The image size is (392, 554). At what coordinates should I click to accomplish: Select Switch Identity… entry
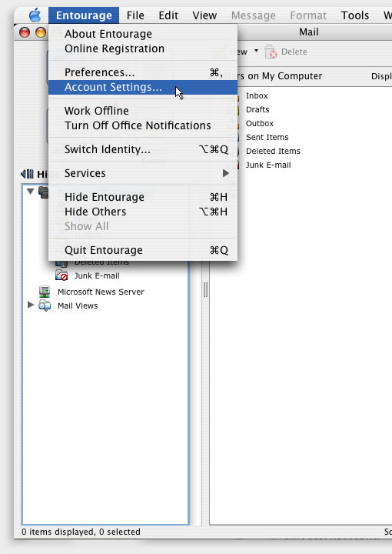tap(143, 149)
